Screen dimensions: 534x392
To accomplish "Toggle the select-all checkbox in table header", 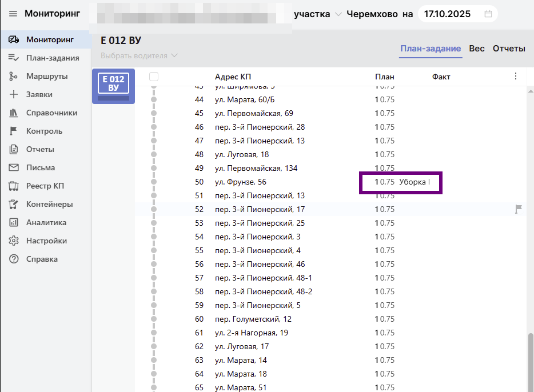I will (154, 77).
